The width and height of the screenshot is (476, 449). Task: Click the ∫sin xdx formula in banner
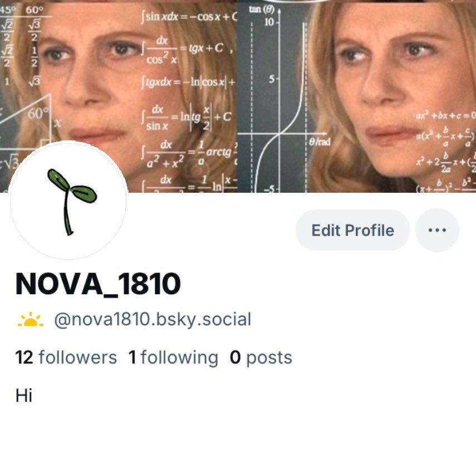click(188, 16)
